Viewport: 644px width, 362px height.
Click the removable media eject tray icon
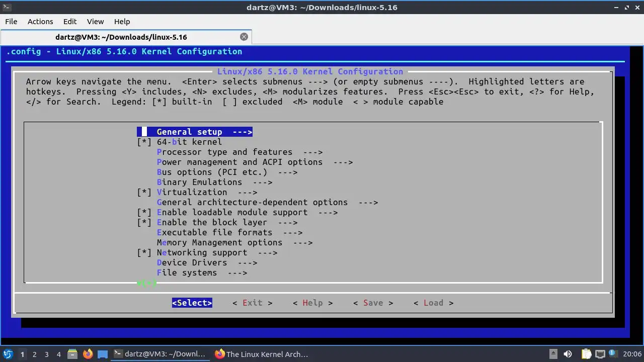[553, 354]
